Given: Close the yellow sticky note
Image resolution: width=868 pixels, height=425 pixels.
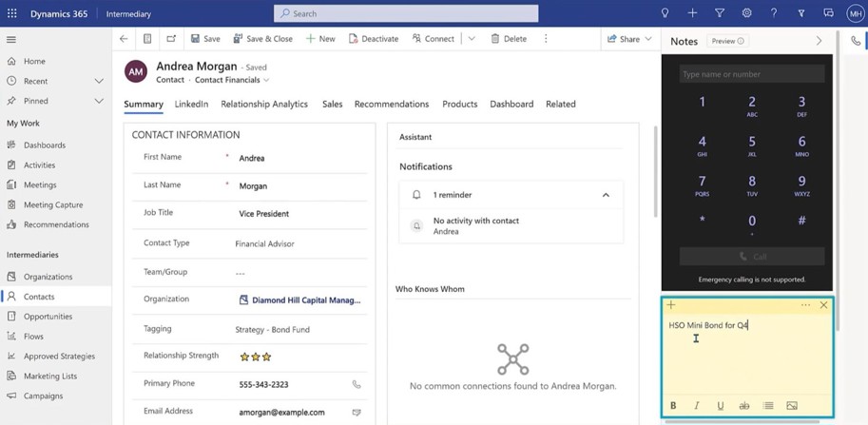Looking at the screenshot, I should 823,305.
